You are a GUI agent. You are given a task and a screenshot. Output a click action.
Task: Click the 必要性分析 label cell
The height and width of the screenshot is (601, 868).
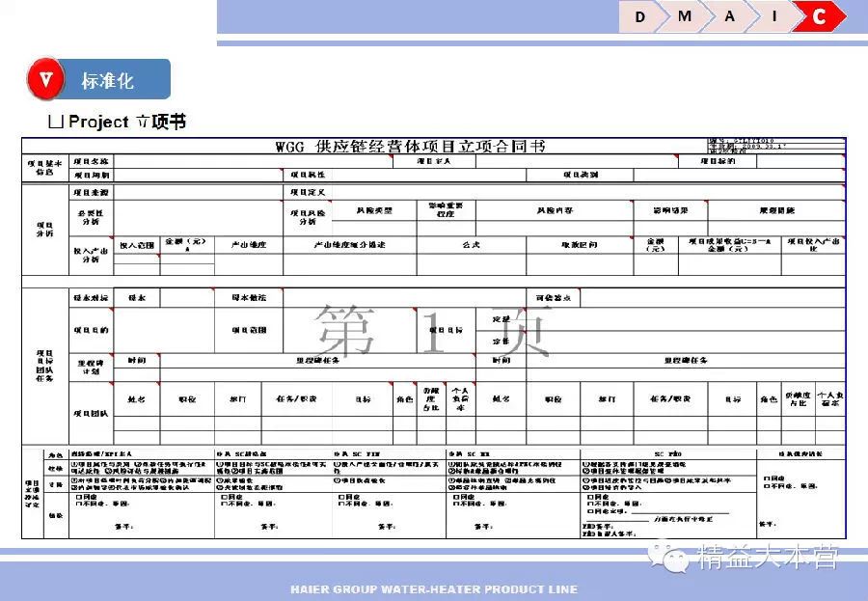tap(92, 217)
